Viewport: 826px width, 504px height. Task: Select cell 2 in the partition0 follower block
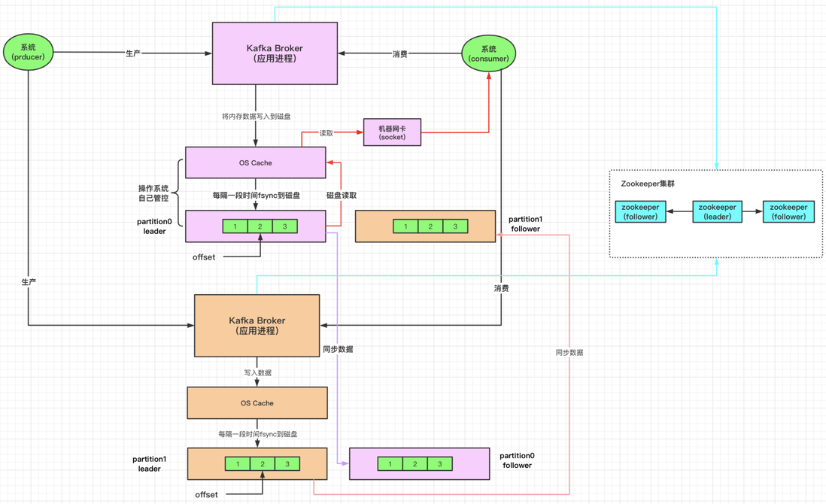(415, 464)
